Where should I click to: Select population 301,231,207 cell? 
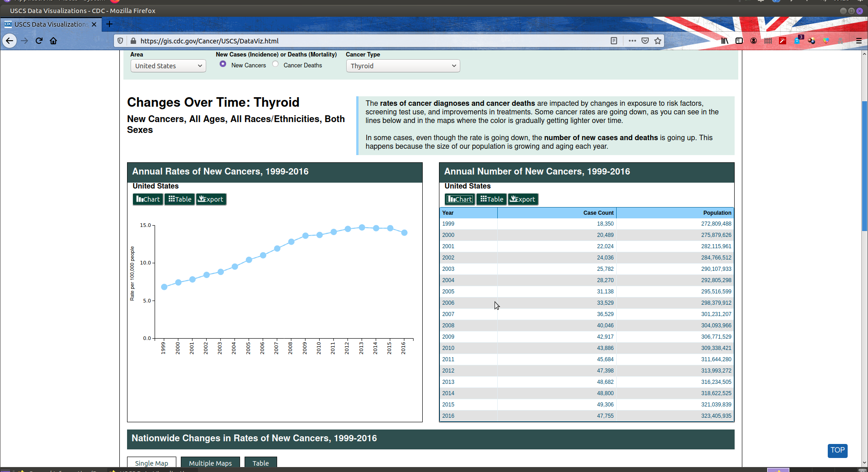675,314
